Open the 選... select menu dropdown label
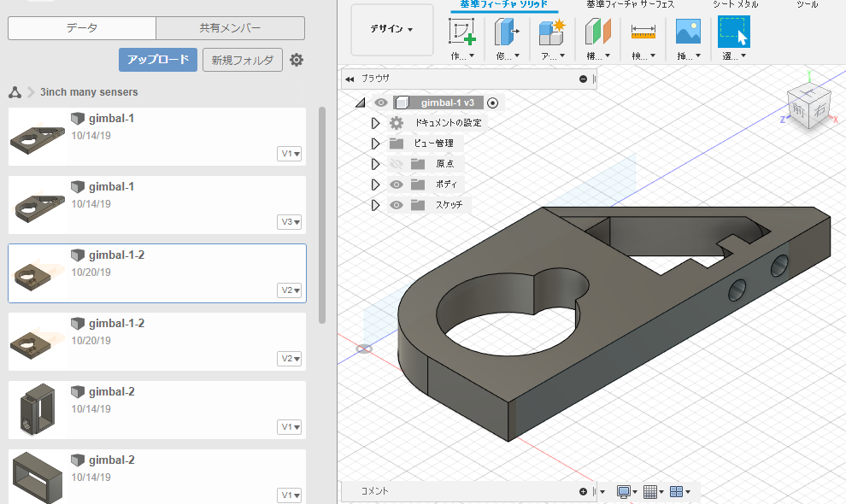Screen dimensions: 846x504 (734, 56)
